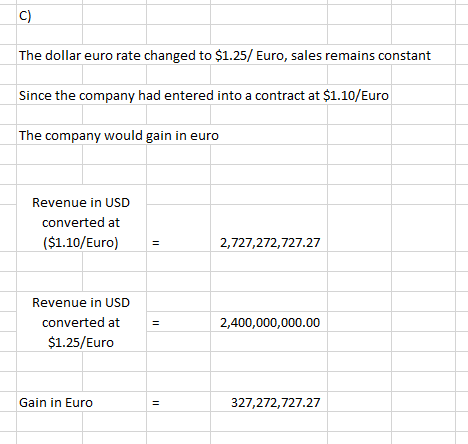
Task: Click the empty cell right of 2,400,000,000.00
Action: [360, 322]
